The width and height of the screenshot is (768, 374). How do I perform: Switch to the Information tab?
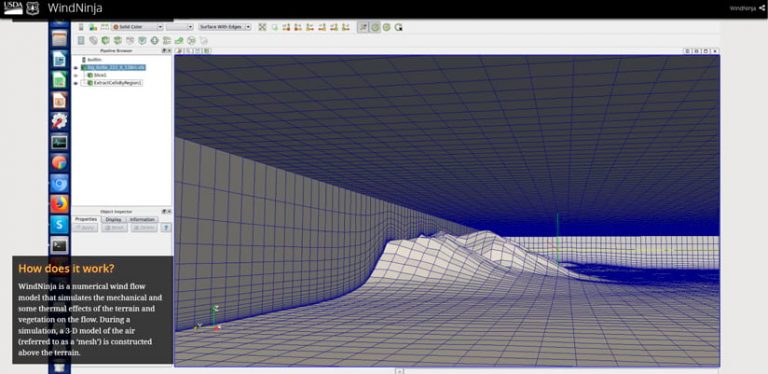click(142, 219)
